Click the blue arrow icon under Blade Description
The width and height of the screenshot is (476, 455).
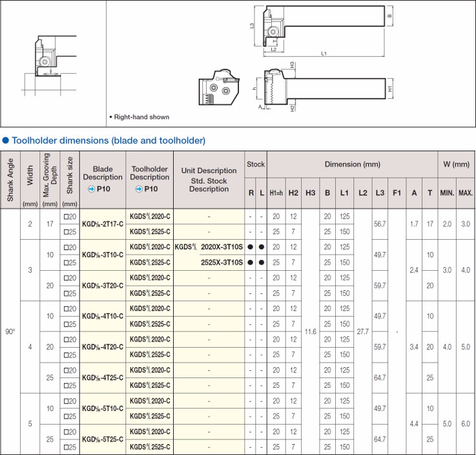click(x=91, y=189)
